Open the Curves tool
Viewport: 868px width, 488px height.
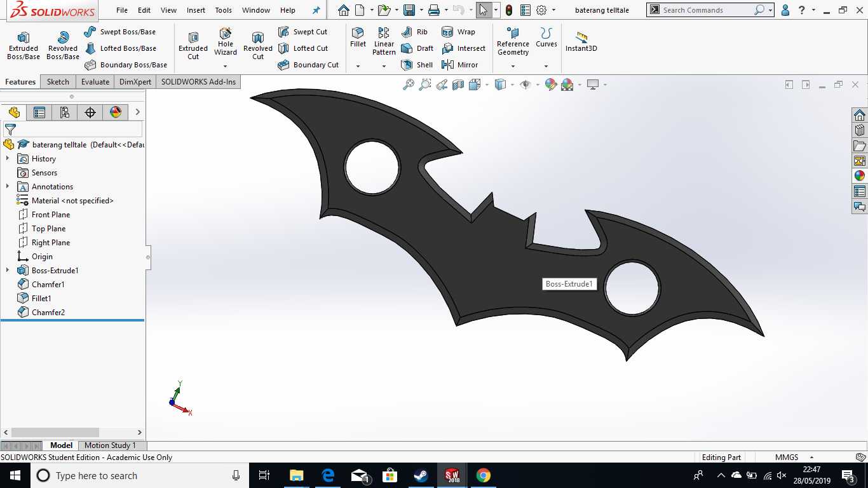[x=546, y=38]
